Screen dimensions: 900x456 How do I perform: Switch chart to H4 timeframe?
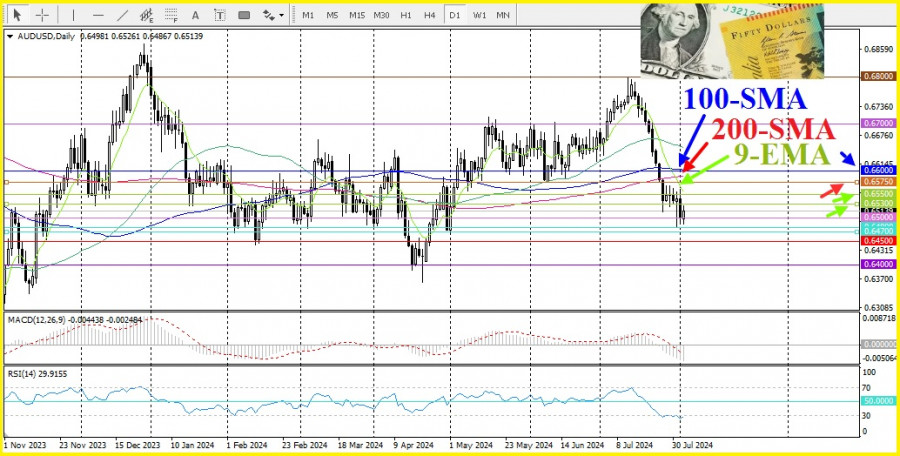pyautogui.click(x=429, y=15)
